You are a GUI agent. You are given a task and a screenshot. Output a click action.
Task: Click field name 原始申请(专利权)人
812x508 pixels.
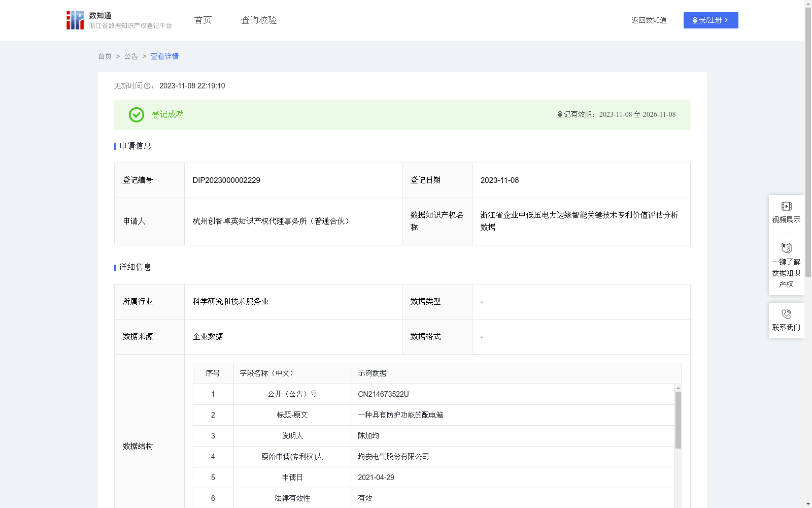(292, 457)
